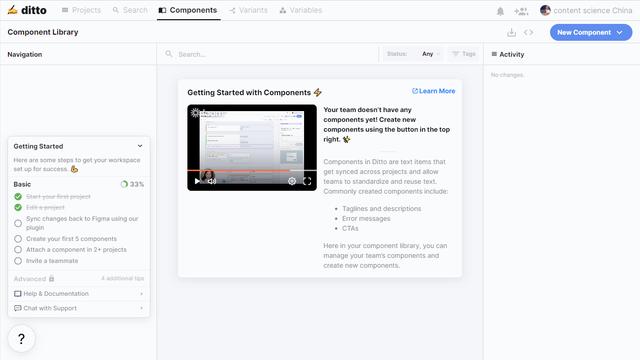Click the developer code brackets icon
The height and width of the screenshot is (360, 640).
point(528,32)
